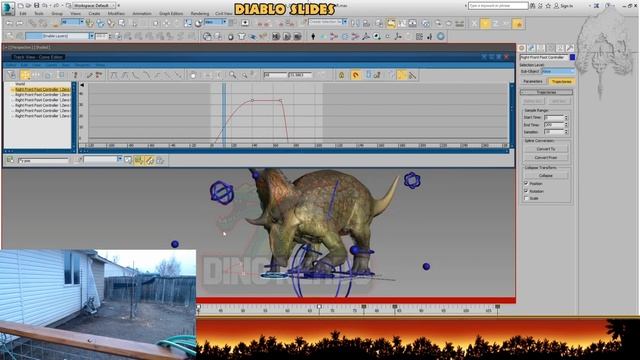
Task: Click the Start Time spinner arrows
Action: click(x=566, y=118)
